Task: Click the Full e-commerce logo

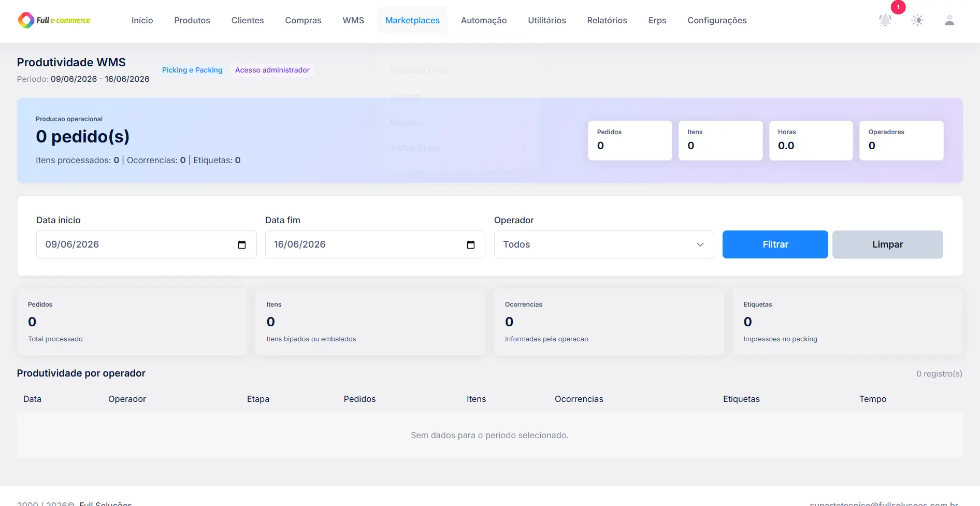Action: click(x=54, y=20)
